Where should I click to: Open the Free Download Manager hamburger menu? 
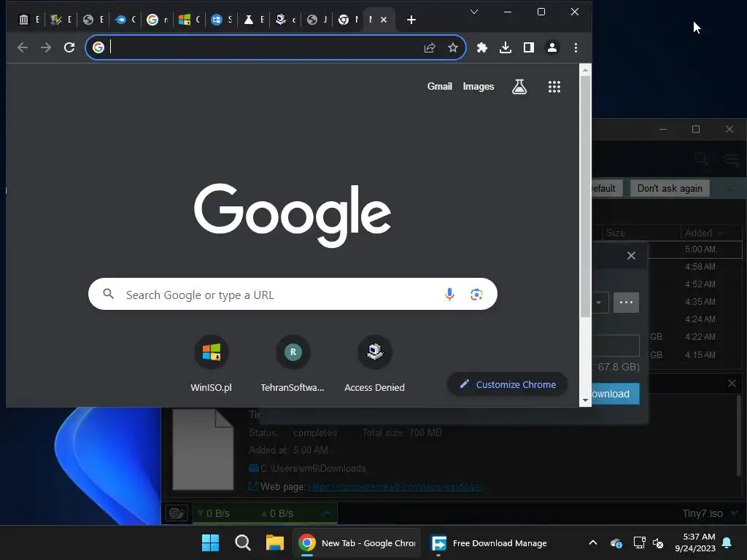732,159
